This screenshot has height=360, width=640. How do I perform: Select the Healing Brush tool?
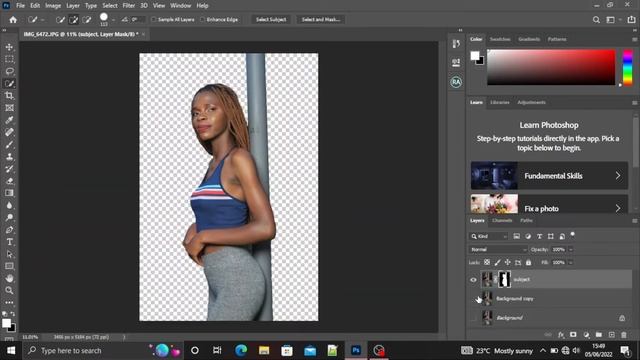9,132
